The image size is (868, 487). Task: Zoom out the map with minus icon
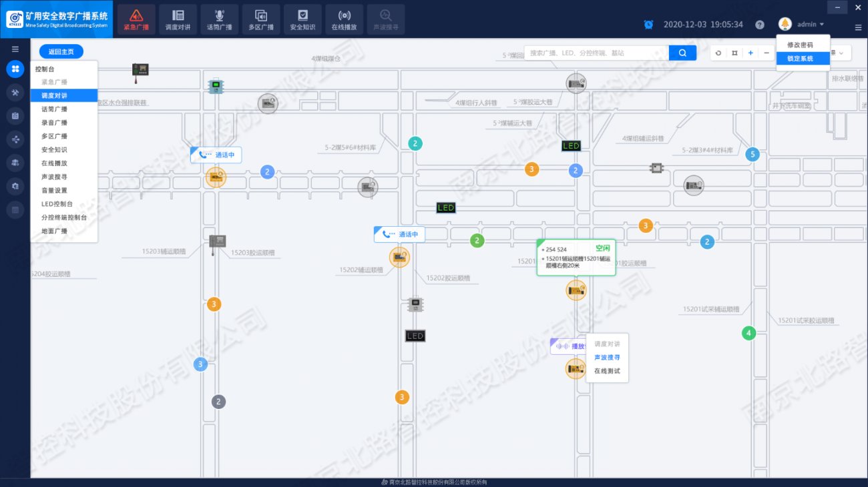coord(767,53)
